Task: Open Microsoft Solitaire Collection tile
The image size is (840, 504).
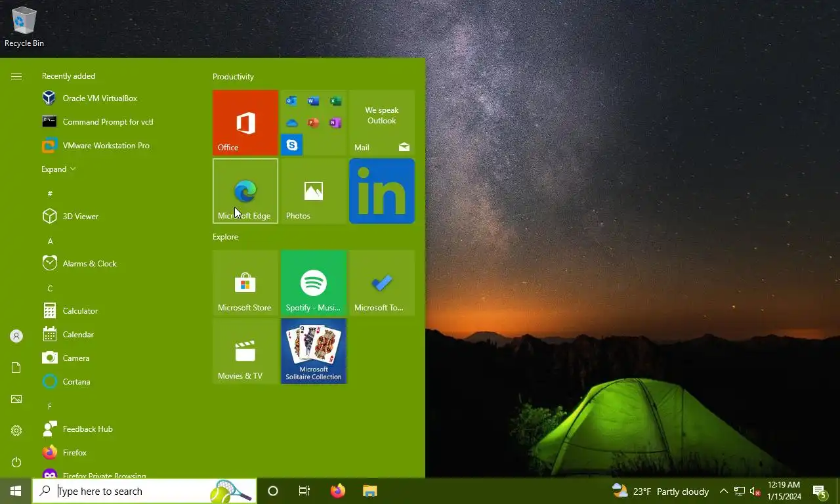Action: click(x=314, y=351)
